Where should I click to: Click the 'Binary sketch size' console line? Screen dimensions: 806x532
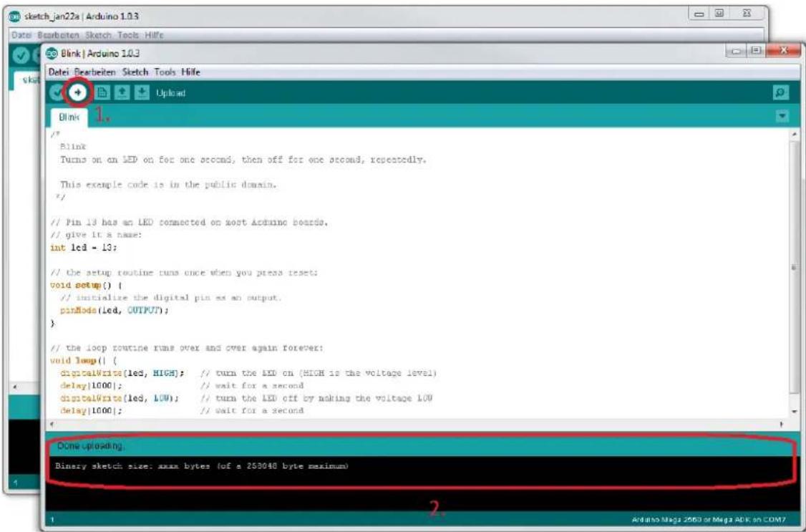coord(202,466)
